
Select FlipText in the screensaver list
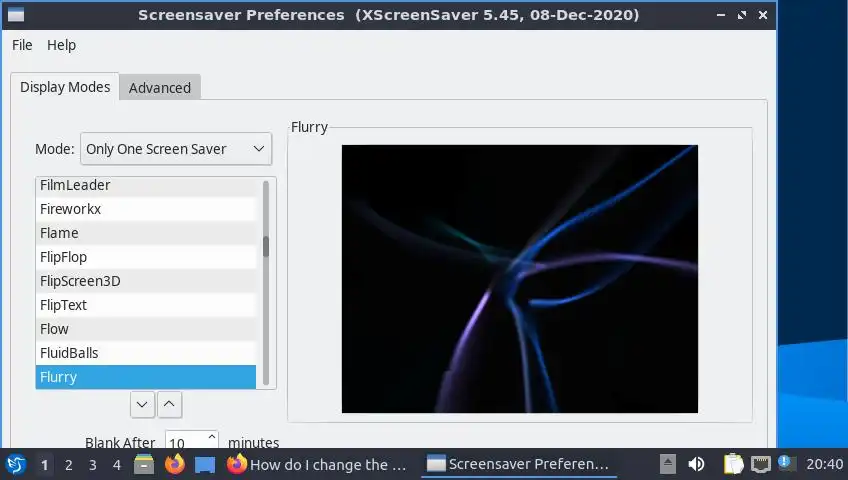click(146, 305)
